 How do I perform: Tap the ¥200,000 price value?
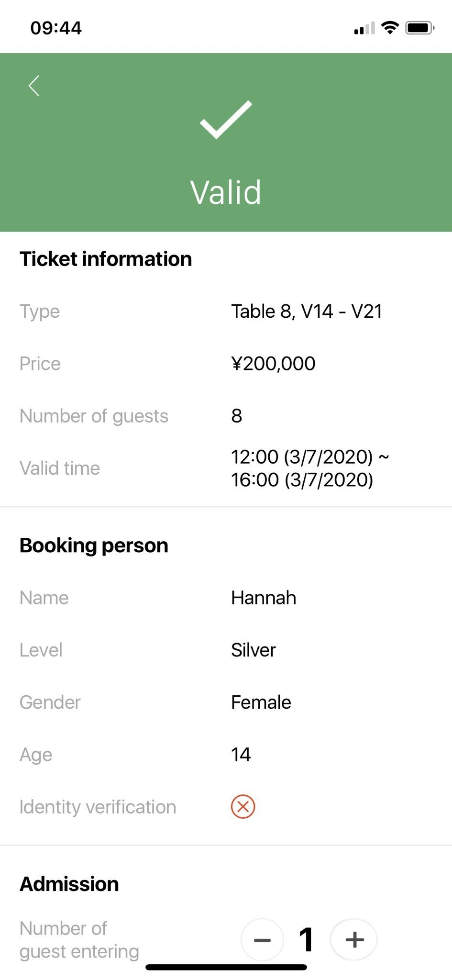click(x=273, y=364)
